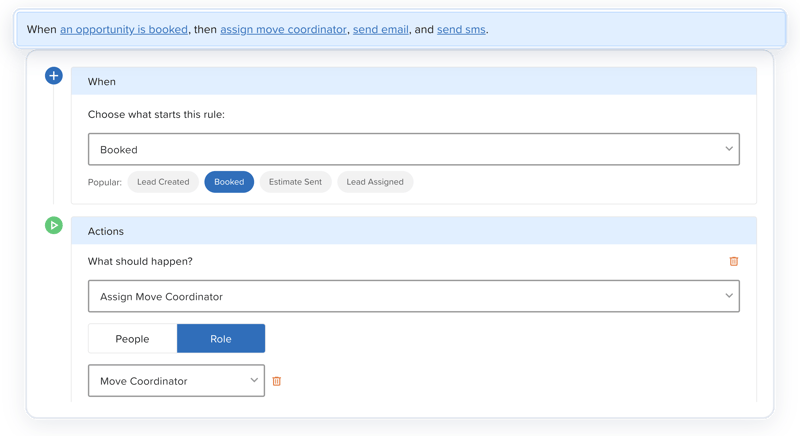800x436 pixels.
Task: Open the Assign Move Coordinator action dropdown
Action: [x=414, y=296]
